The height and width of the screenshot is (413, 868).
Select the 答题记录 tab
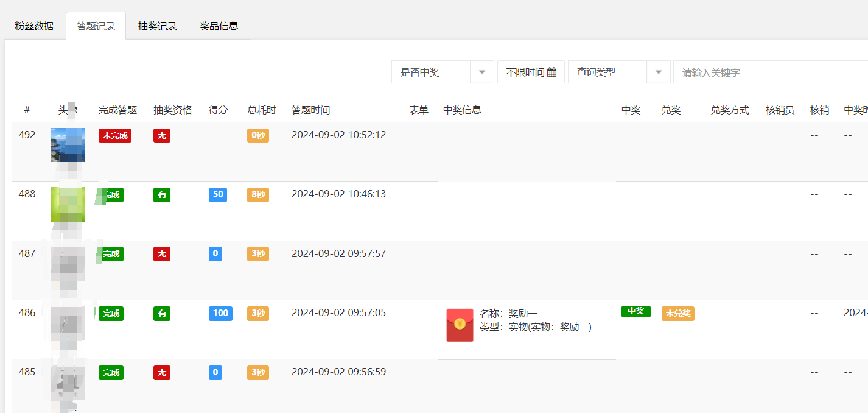pos(96,26)
